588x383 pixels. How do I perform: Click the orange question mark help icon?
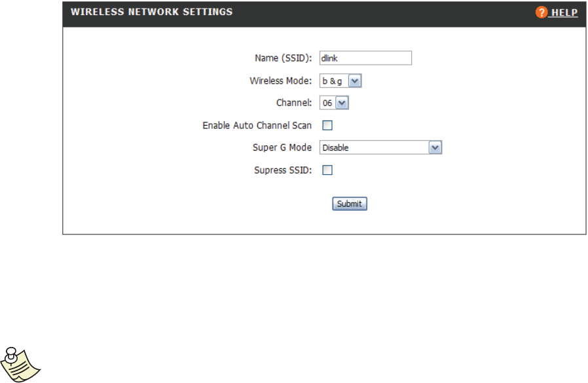pyautogui.click(x=541, y=13)
